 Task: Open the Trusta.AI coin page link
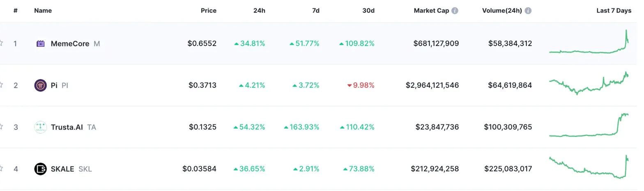[x=67, y=127]
